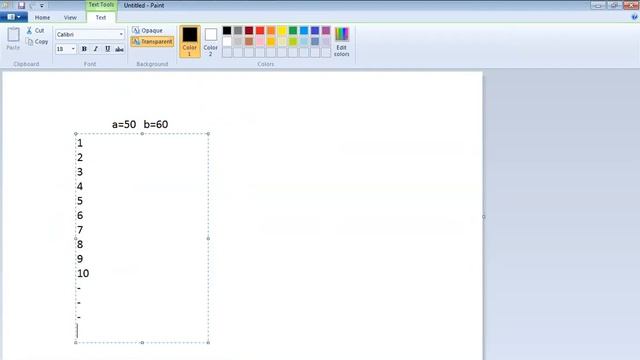Click the canvas right-edge resize handle

tap(484, 217)
